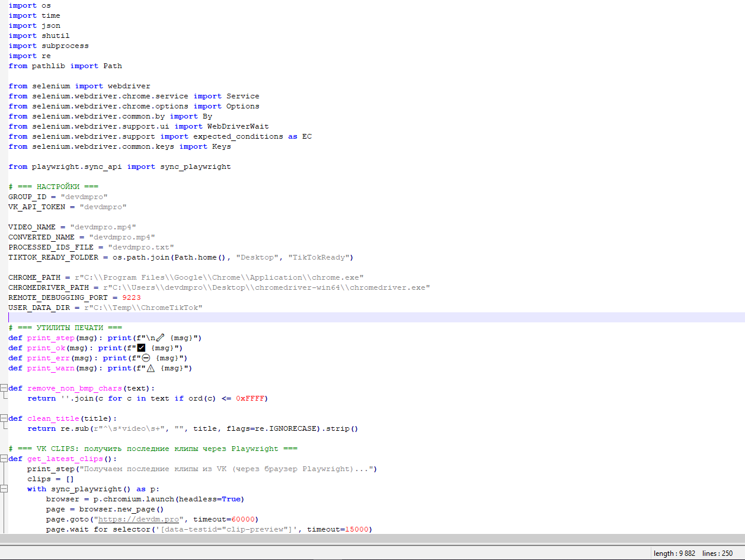Click the 're.sub' return line
745x560 pixels.
(193, 428)
